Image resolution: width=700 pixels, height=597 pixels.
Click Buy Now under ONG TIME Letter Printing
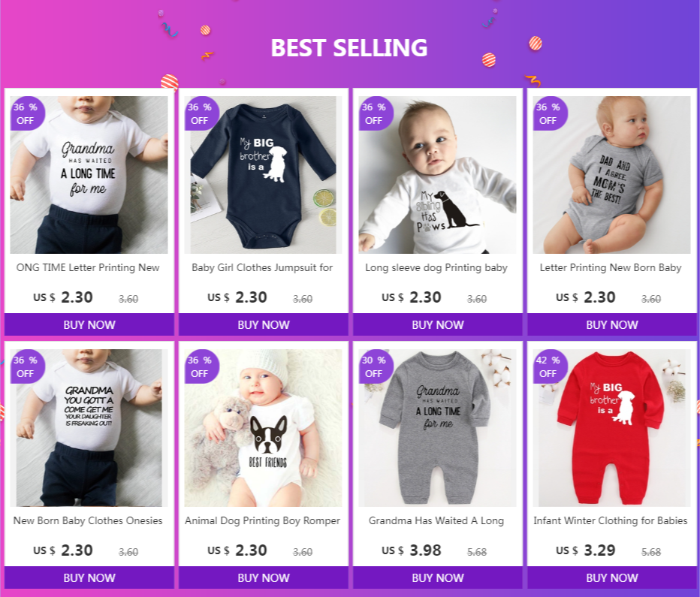click(x=89, y=324)
